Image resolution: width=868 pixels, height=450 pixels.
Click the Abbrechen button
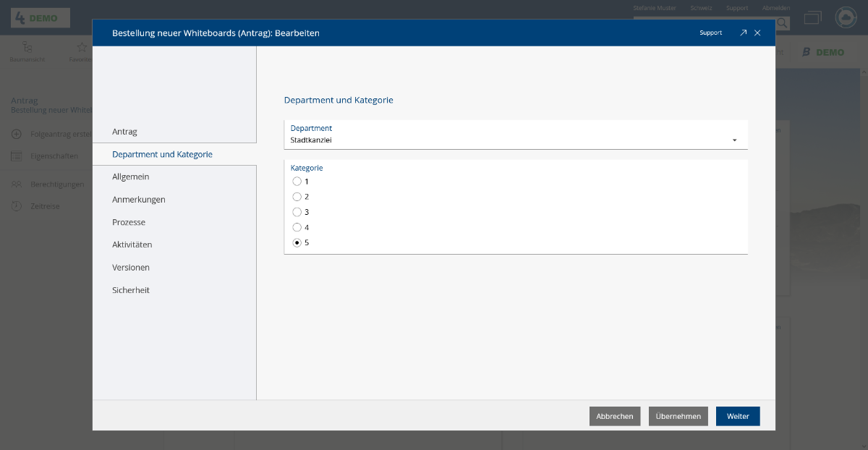[x=615, y=416]
